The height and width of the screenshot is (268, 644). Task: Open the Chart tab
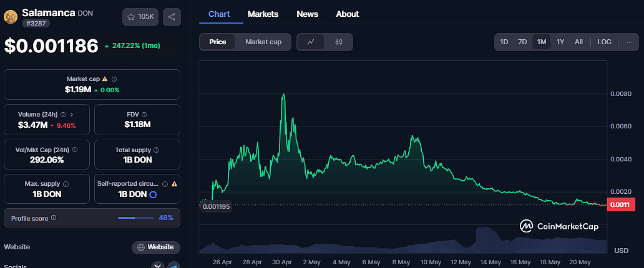click(x=219, y=14)
